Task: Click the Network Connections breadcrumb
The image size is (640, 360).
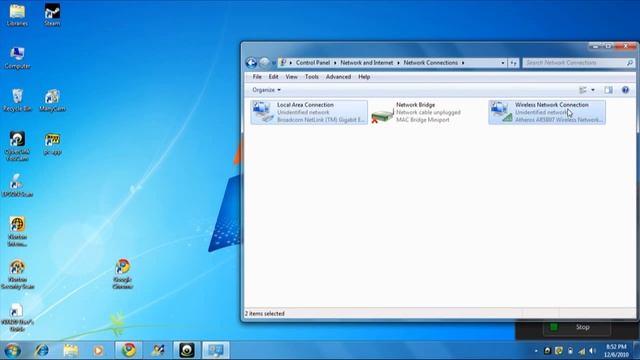Action: tap(431, 63)
